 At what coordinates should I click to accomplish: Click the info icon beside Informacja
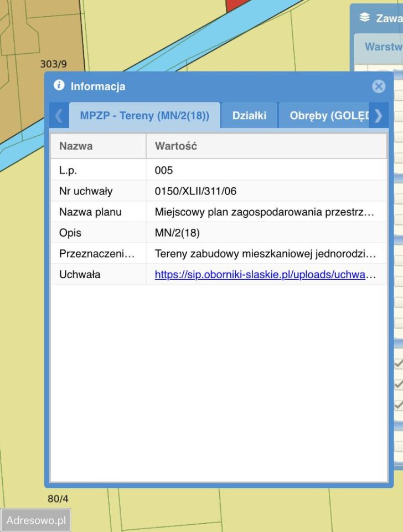tap(59, 85)
